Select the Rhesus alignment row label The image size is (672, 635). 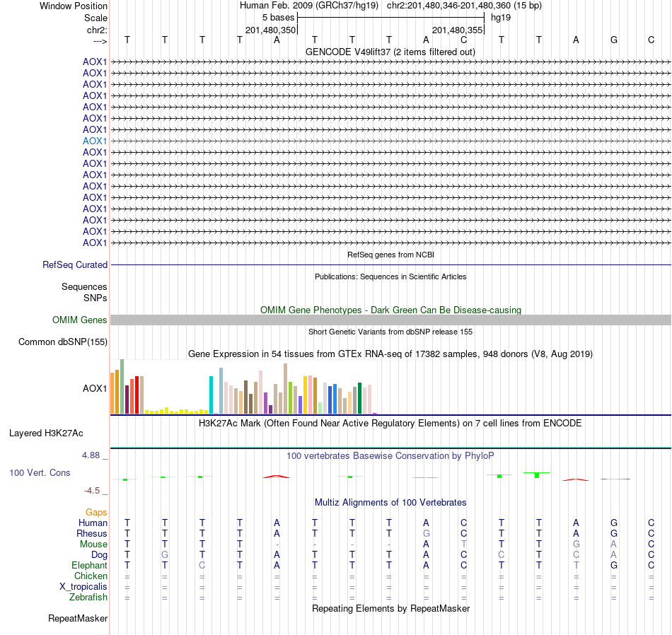[92, 533]
